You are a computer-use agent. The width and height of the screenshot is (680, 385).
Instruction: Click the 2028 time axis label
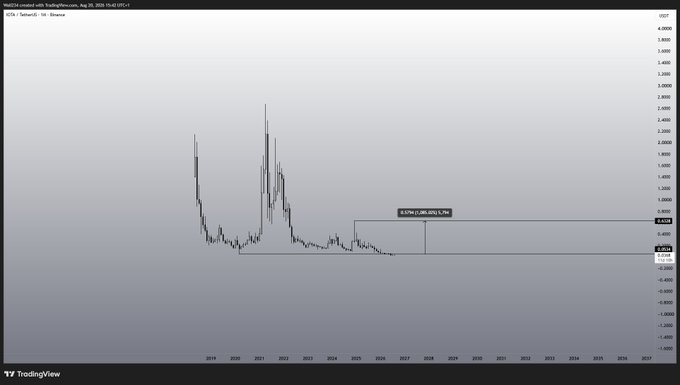(x=428, y=359)
